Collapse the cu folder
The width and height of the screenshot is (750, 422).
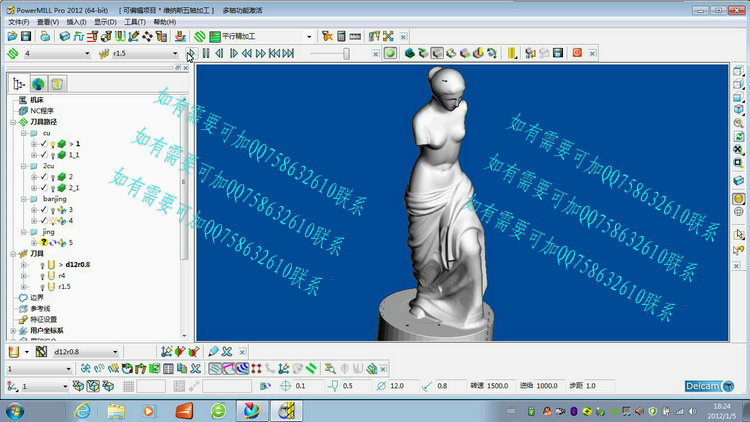(x=23, y=133)
